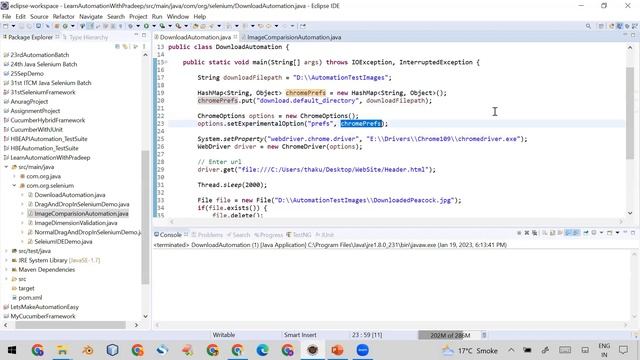Open the toolbar search magnifier icon
640x360 pixels.
coord(588,26)
